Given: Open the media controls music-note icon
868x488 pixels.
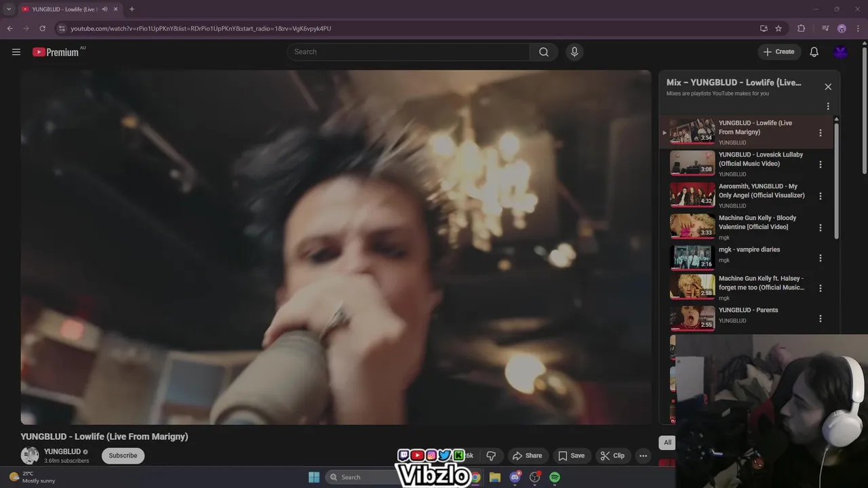Looking at the screenshot, I should [825, 28].
